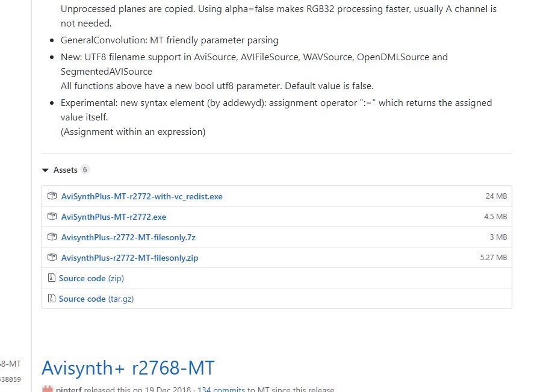
Task: Open the 134 commits comparison link
Action: [x=221, y=390]
